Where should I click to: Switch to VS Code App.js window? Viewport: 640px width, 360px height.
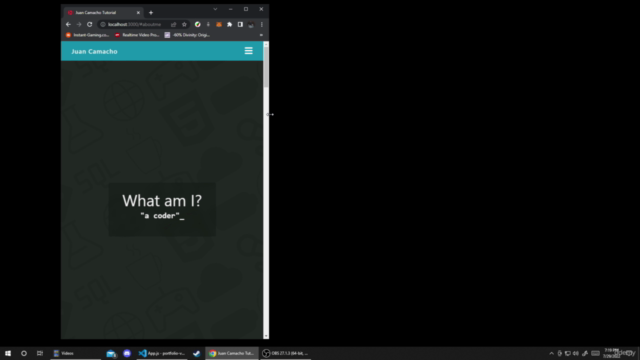tap(162, 353)
